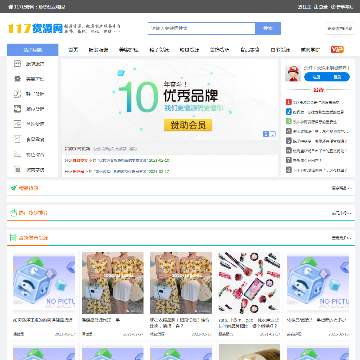Click left half of blue login pill

point(316,77)
